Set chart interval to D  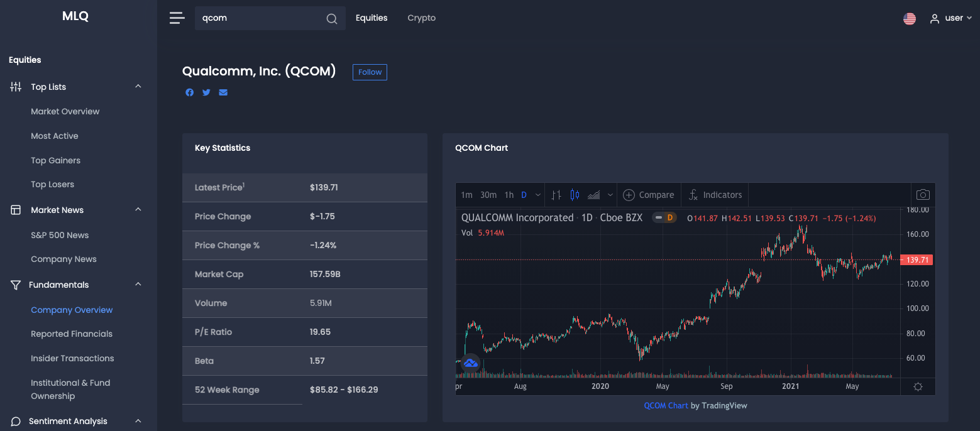point(524,195)
